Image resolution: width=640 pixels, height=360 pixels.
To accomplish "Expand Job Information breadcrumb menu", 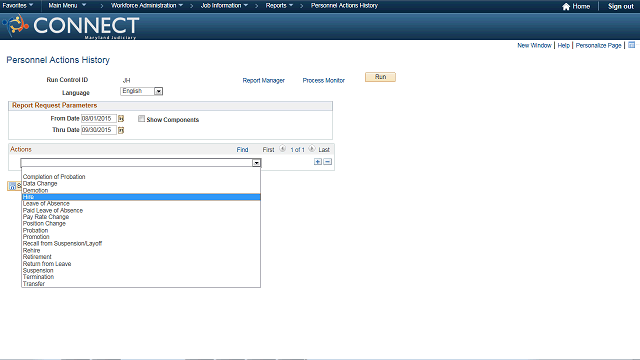I will tap(224, 6).
